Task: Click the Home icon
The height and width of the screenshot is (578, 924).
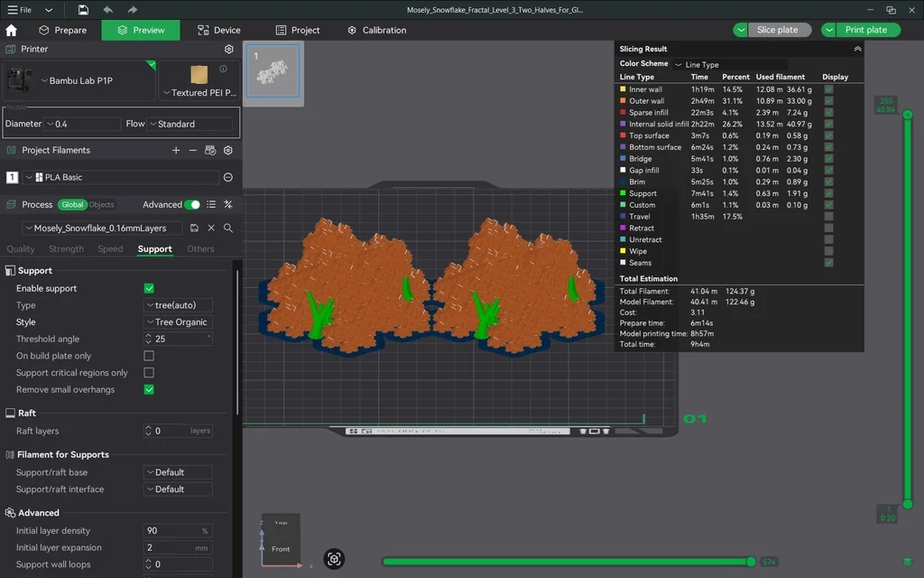Action: (12, 30)
